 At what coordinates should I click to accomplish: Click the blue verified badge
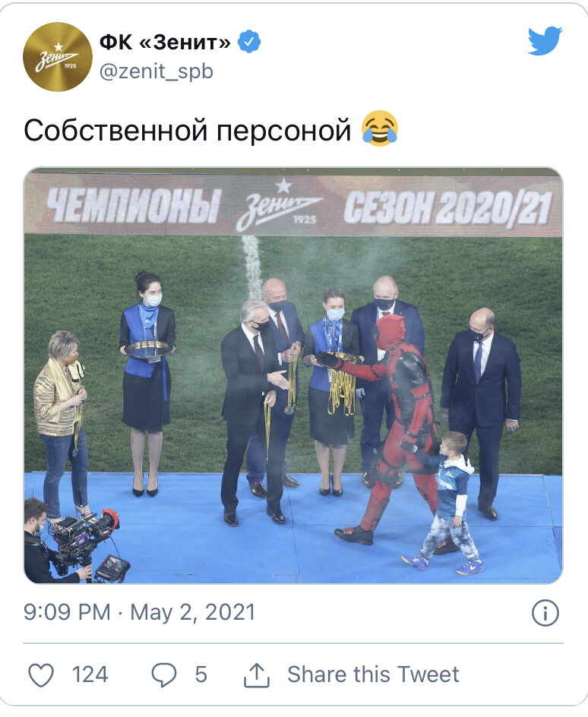(248, 42)
